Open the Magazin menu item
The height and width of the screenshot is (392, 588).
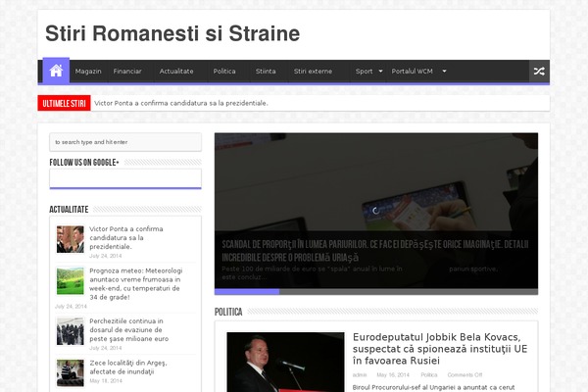pyautogui.click(x=88, y=72)
